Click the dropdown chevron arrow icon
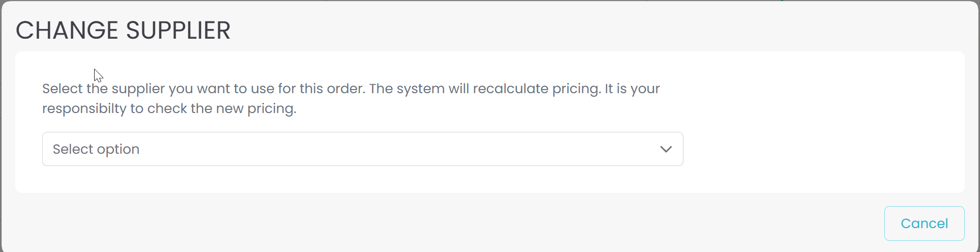 666,149
